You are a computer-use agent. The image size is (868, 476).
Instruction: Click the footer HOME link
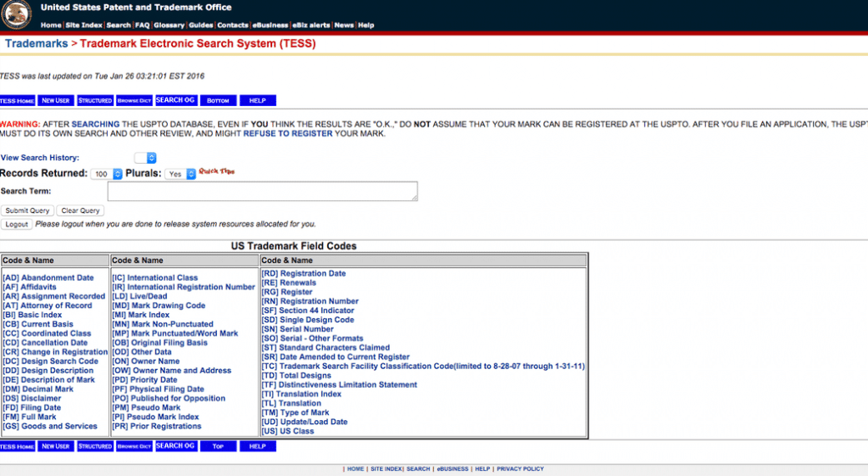click(355, 469)
